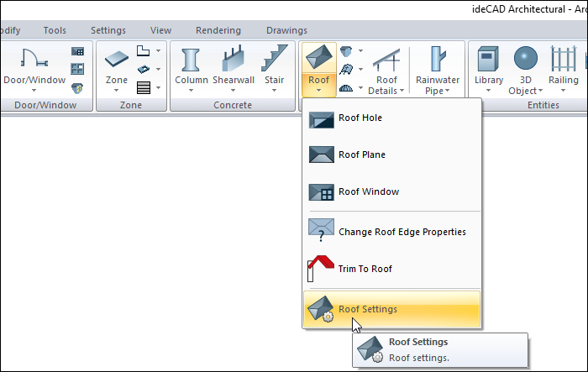588x372 pixels.
Task: Click the four-pane window icon in Door/Window group
Action: (x=77, y=69)
